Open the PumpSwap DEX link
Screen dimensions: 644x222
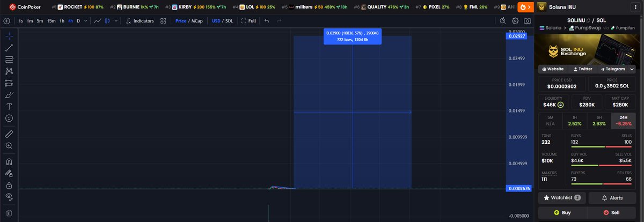586,27
